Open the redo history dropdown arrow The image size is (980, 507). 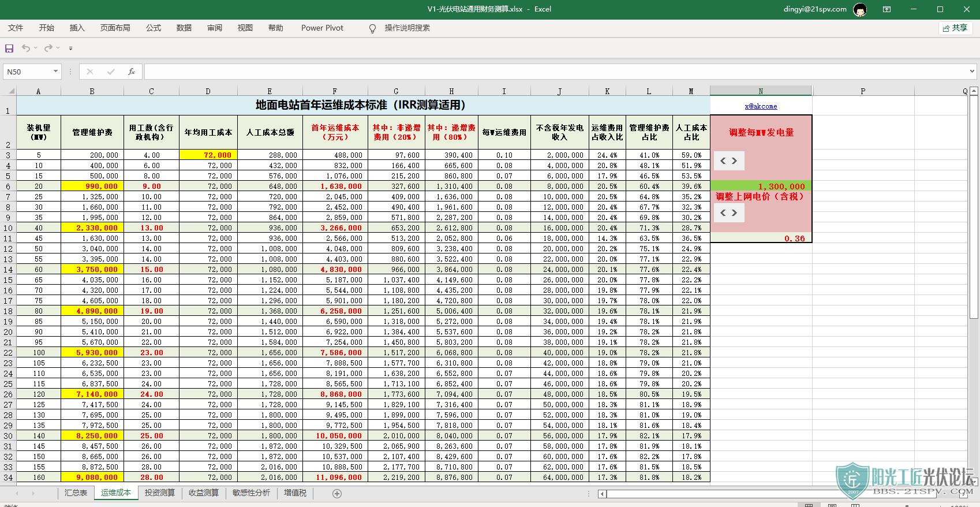[x=58, y=48]
